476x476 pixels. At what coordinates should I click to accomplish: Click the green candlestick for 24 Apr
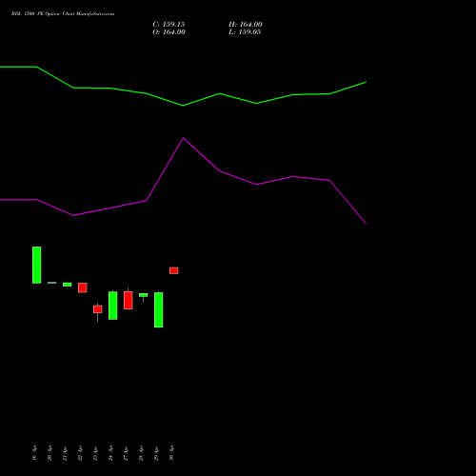click(x=113, y=306)
